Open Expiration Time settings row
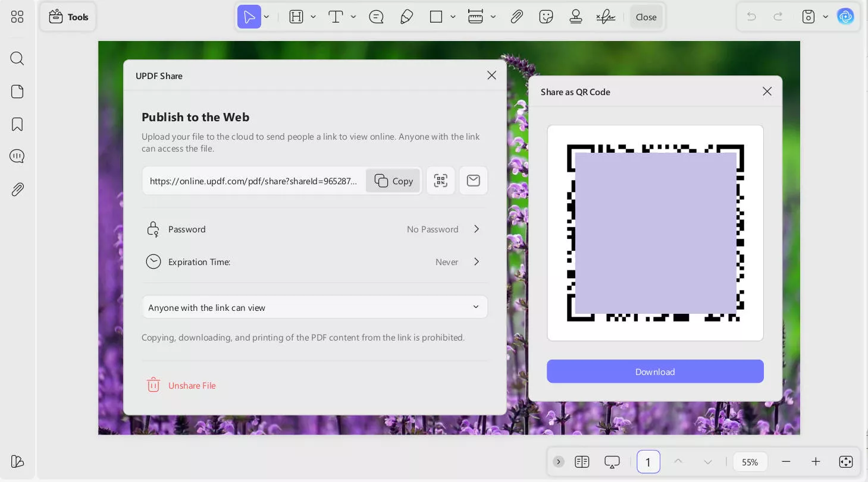 point(314,262)
